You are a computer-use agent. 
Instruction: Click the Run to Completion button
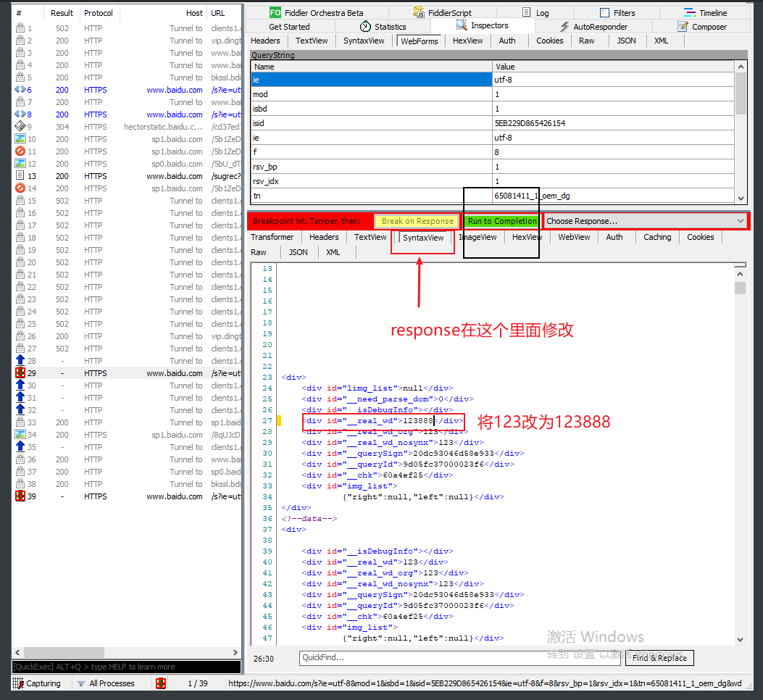502,221
